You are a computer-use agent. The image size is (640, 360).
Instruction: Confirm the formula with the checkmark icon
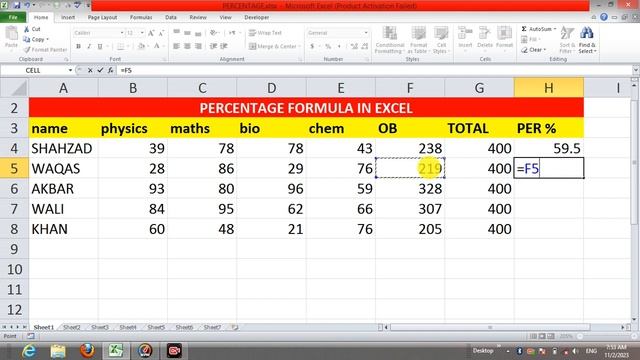click(x=100, y=70)
